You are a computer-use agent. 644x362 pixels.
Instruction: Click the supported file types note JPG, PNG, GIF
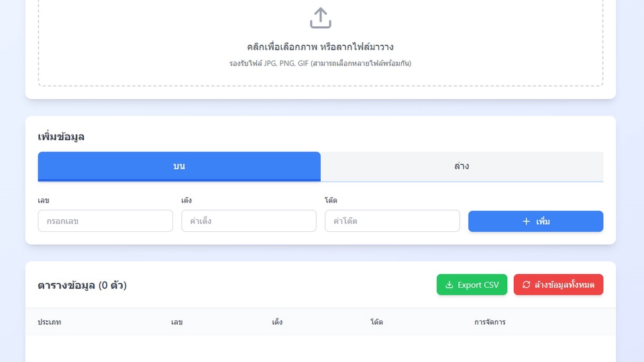click(320, 64)
